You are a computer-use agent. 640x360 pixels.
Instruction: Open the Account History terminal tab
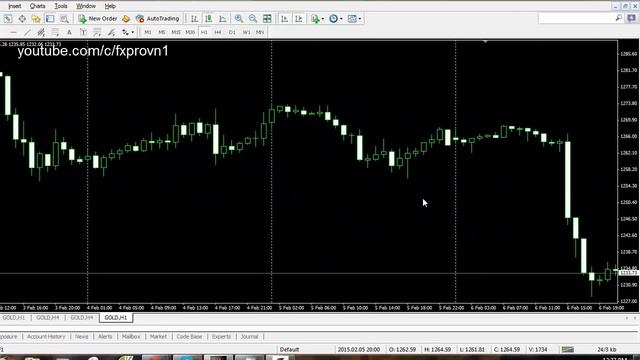46,337
